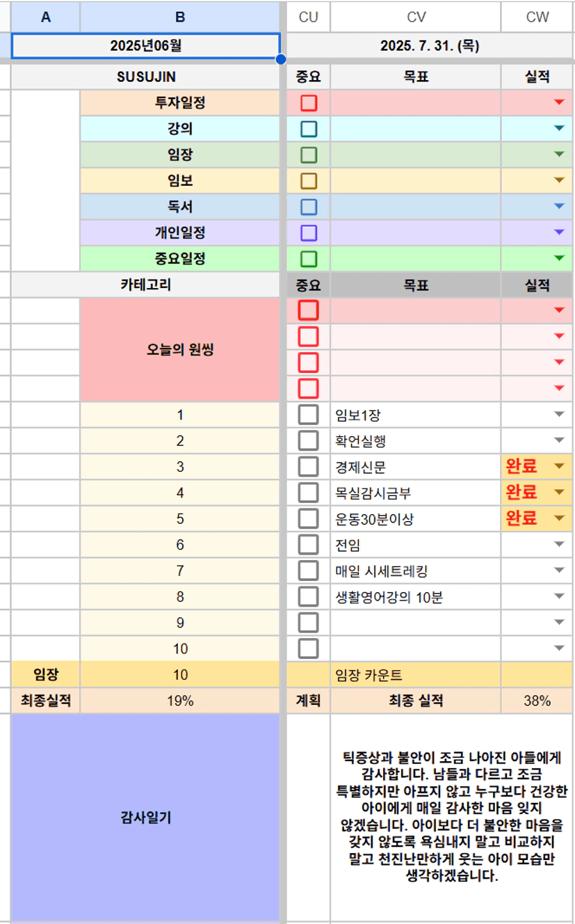The image size is (575, 924).
Task: Toggle the checkbox next to 임보1장
Action: pos(309,415)
